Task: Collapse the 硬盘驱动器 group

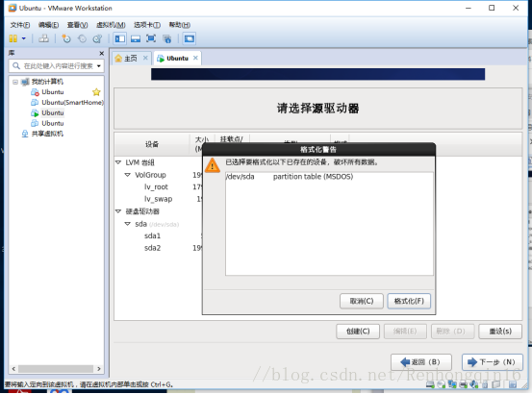Action: point(118,211)
